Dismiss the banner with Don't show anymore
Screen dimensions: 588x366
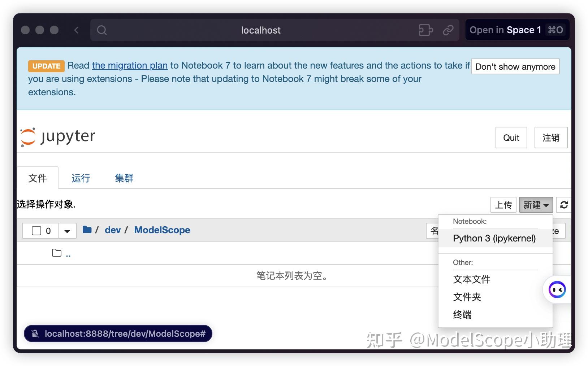pos(515,66)
